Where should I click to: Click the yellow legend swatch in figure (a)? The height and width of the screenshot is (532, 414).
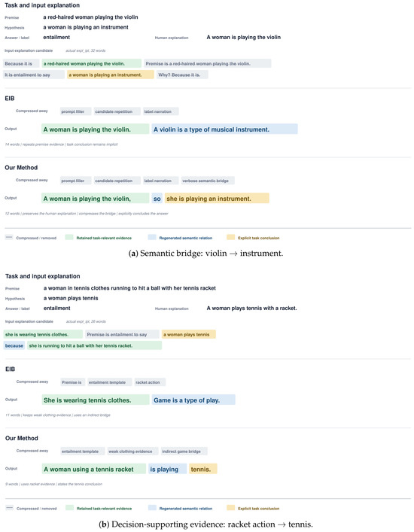pos(231,237)
